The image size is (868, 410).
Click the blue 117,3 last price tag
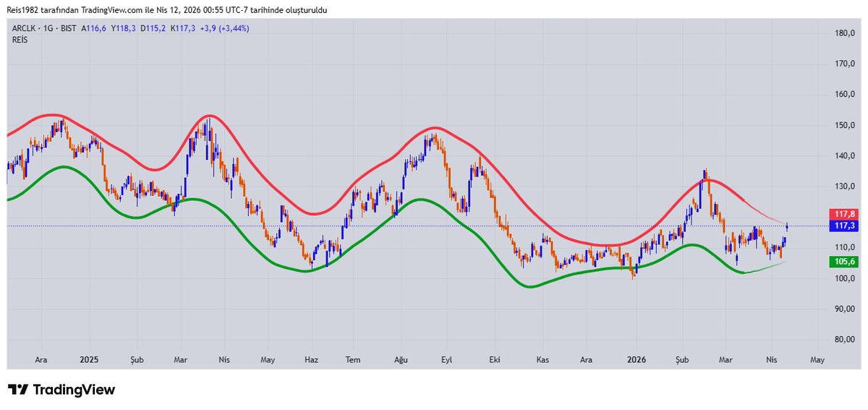coord(843,226)
